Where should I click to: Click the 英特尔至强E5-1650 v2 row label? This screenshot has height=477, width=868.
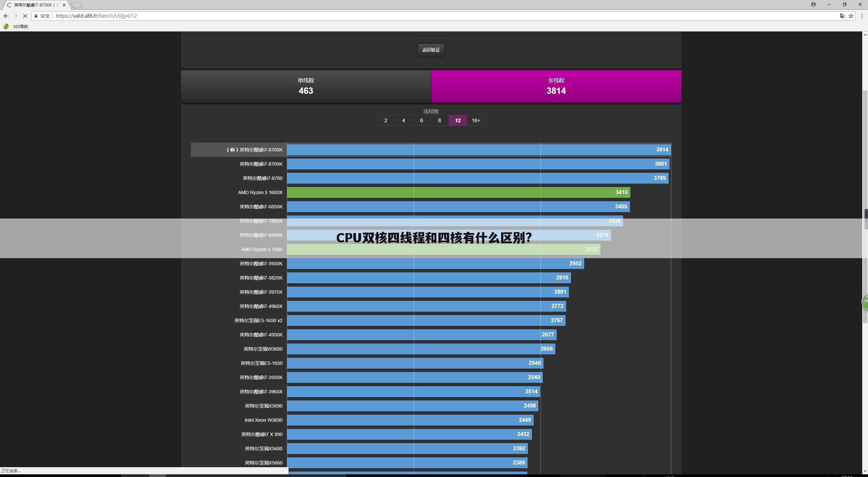(x=258, y=320)
